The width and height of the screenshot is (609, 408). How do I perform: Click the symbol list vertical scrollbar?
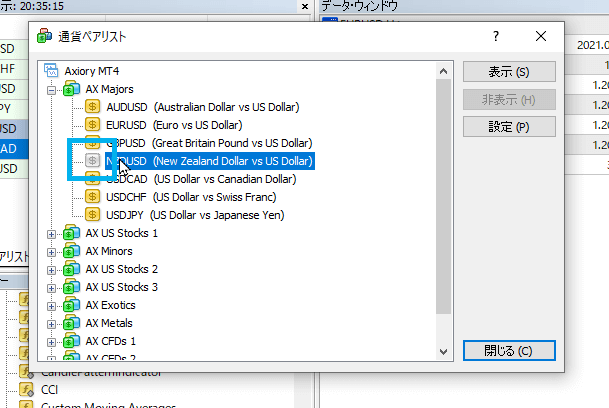tap(444, 200)
